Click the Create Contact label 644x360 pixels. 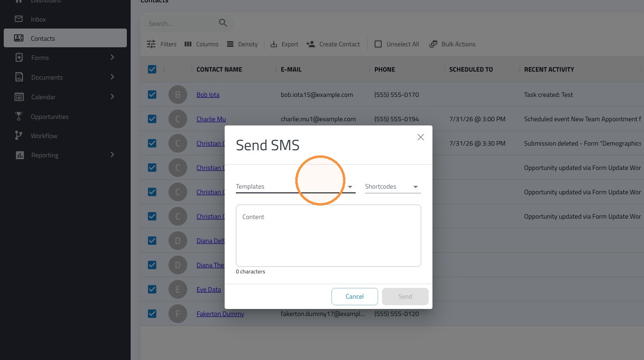point(339,44)
